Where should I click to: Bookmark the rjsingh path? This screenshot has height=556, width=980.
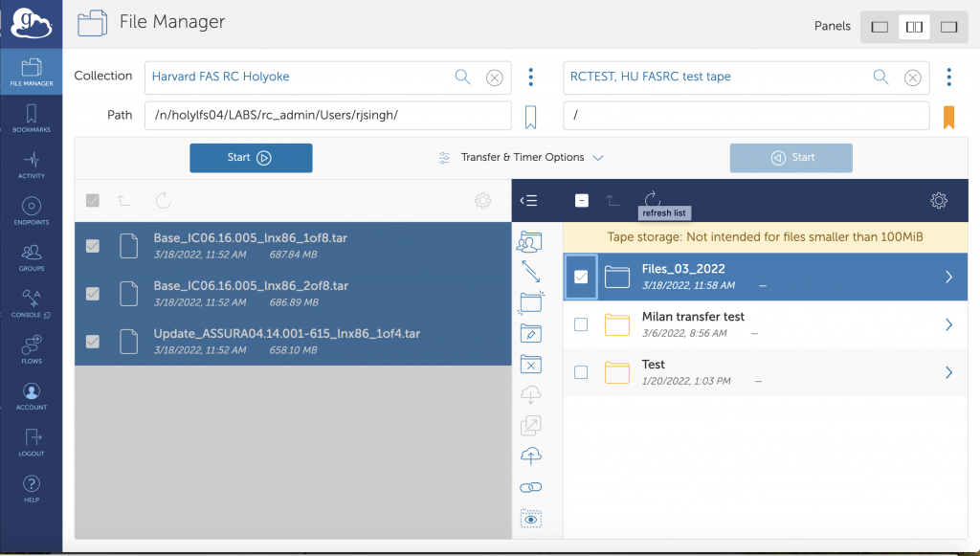point(530,117)
